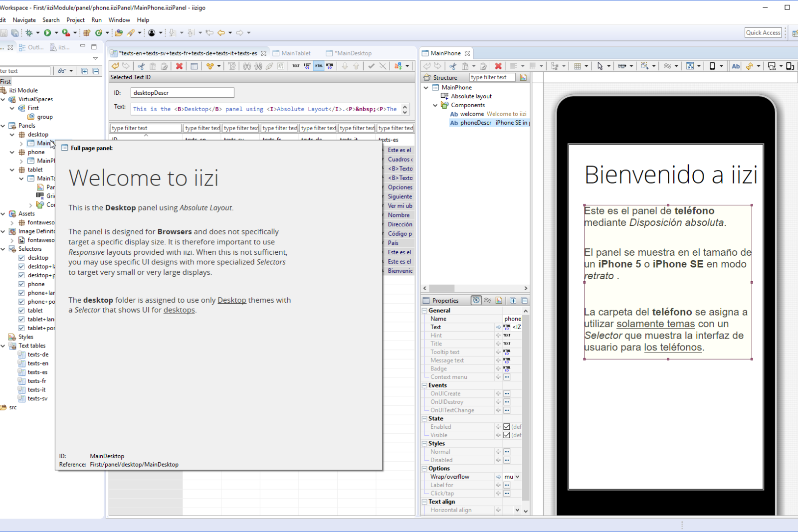Image resolution: width=798 pixels, height=532 pixels.
Task: Collapse the Text tables tree node
Action: [x=3, y=346]
